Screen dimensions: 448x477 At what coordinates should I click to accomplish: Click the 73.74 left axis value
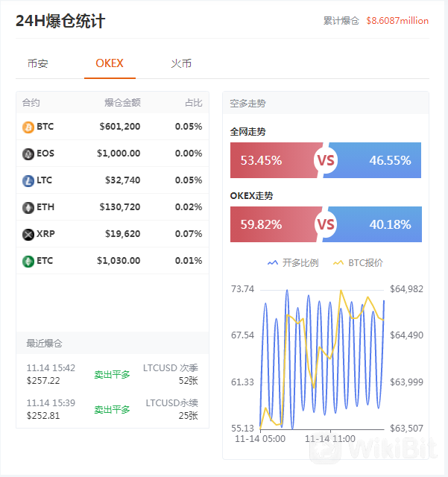pos(242,289)
